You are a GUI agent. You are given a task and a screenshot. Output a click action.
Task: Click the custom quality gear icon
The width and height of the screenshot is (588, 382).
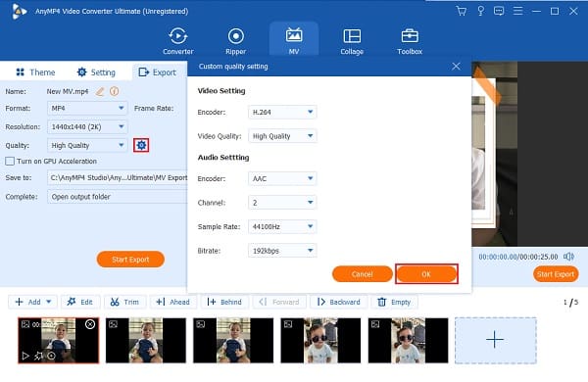point(141,145)
